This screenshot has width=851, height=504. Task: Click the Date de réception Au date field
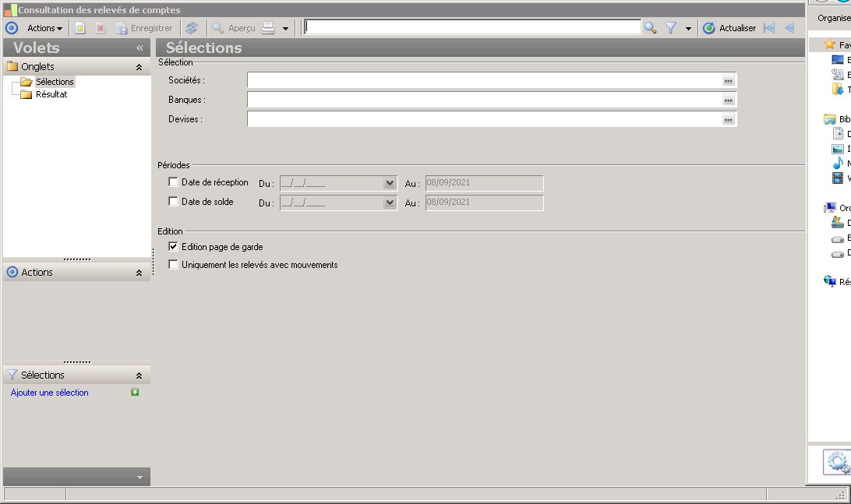[484, 183]
